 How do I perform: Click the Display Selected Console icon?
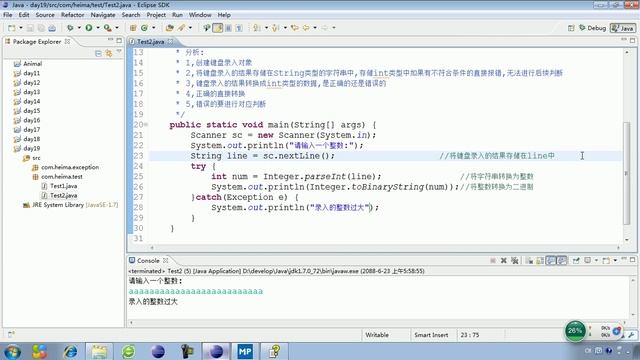(587, 260)
